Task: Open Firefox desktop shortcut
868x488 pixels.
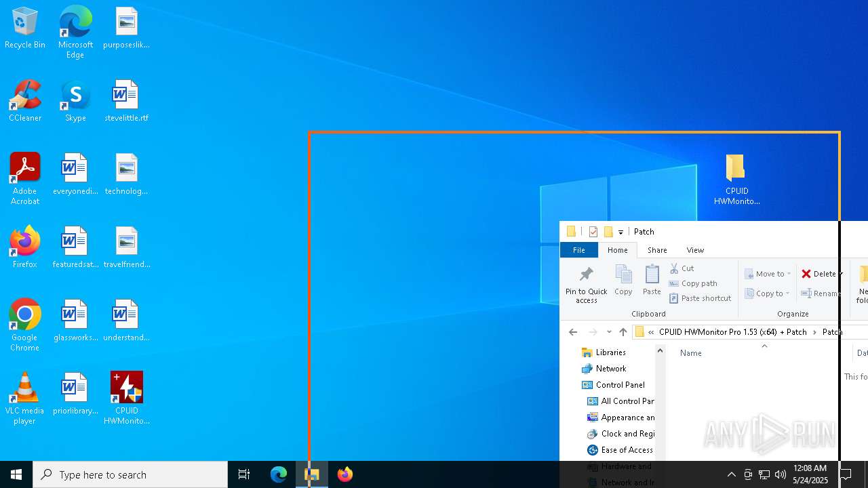Action: click(x=25, y=248)
